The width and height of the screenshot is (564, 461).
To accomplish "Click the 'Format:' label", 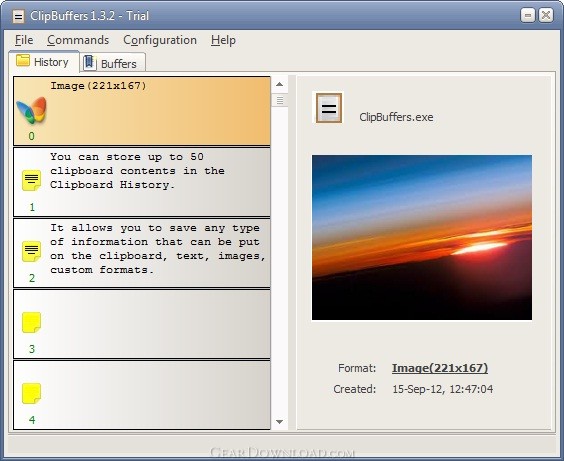I will coord(357,368).
